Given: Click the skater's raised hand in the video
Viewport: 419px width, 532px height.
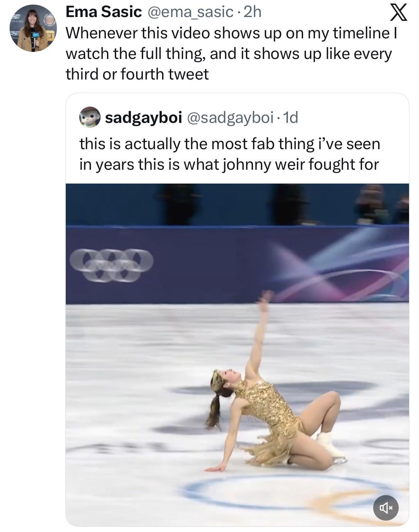Looking at the screenshot, I should coord(265,298).
